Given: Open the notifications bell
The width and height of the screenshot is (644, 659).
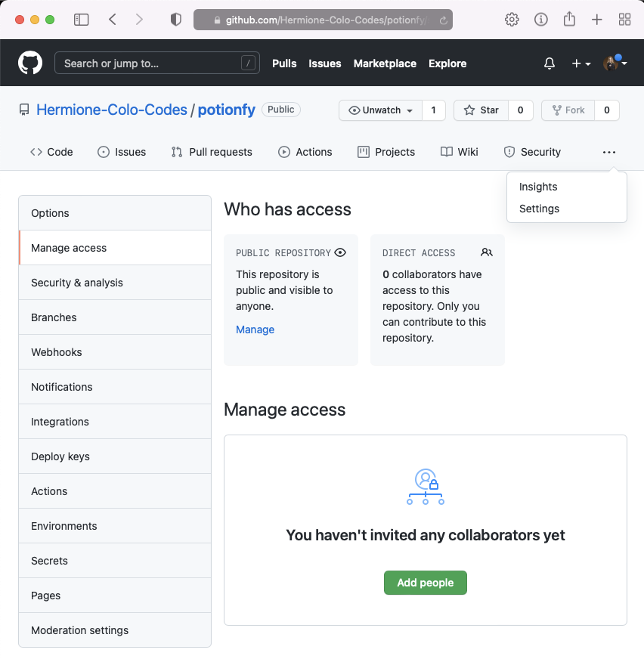Looking at the screenshot, I should point(550,63).
